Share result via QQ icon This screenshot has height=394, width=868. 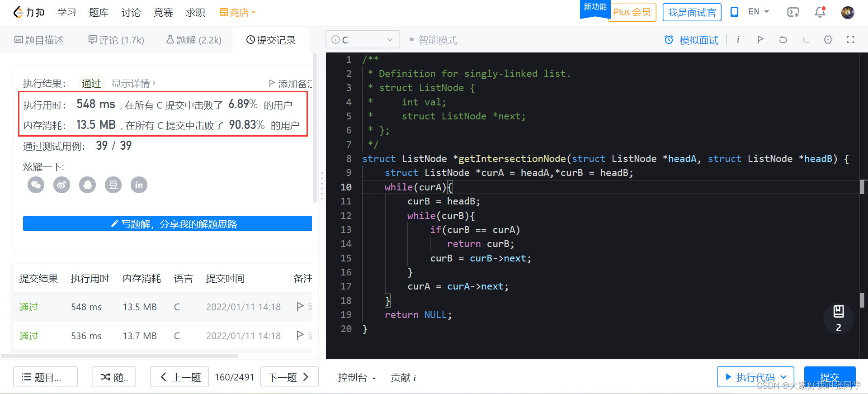click(x=88, y=185)
